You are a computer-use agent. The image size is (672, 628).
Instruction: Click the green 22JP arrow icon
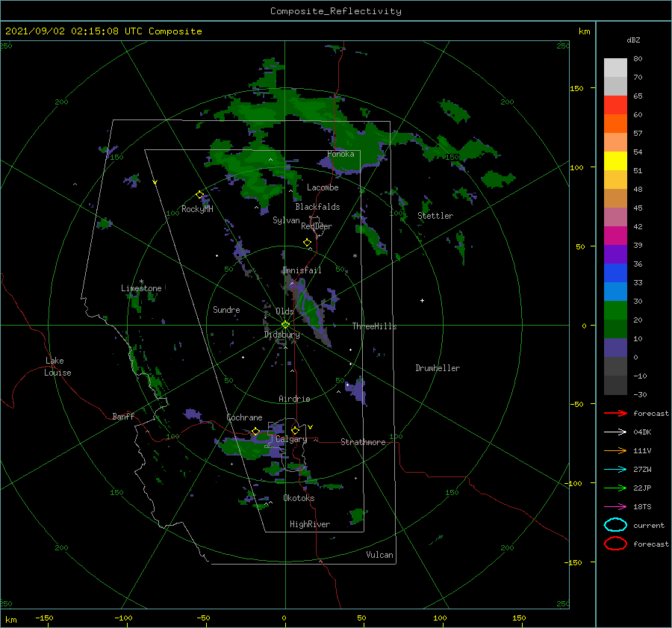coord(615,488)
